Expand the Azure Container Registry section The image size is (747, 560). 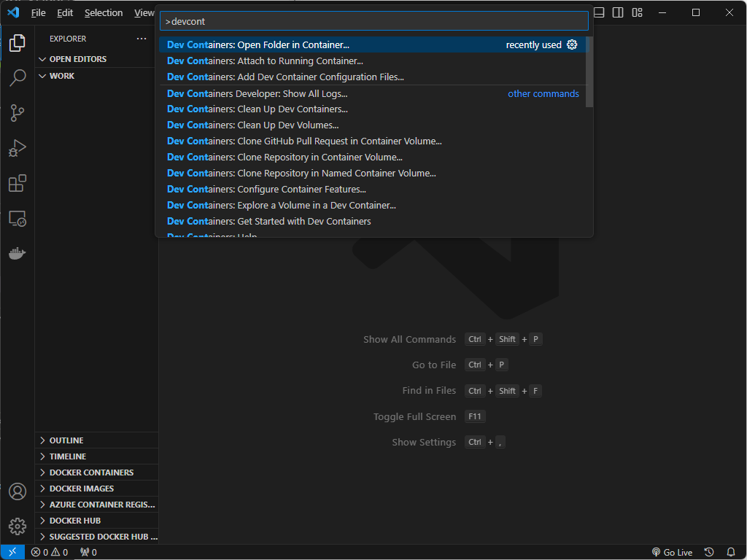click(96, 505)
